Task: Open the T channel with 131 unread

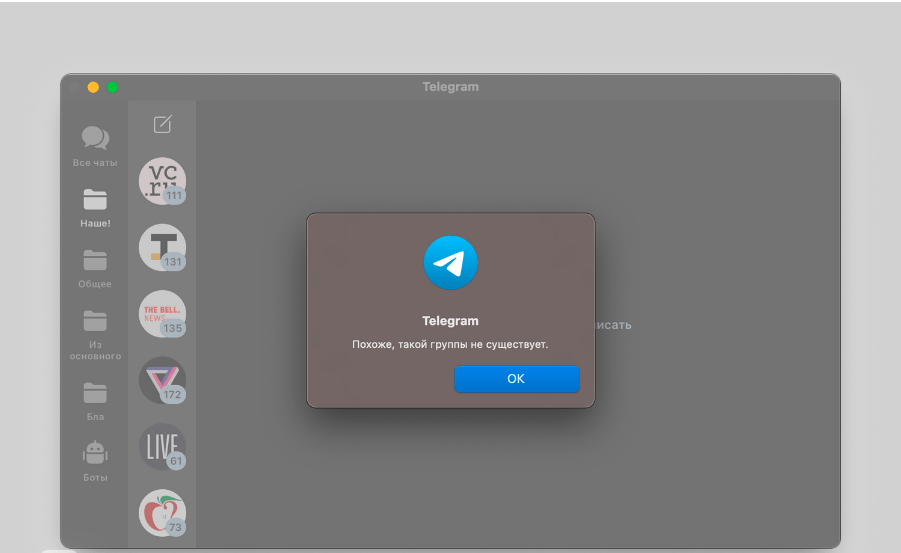Action: [163, 247]
